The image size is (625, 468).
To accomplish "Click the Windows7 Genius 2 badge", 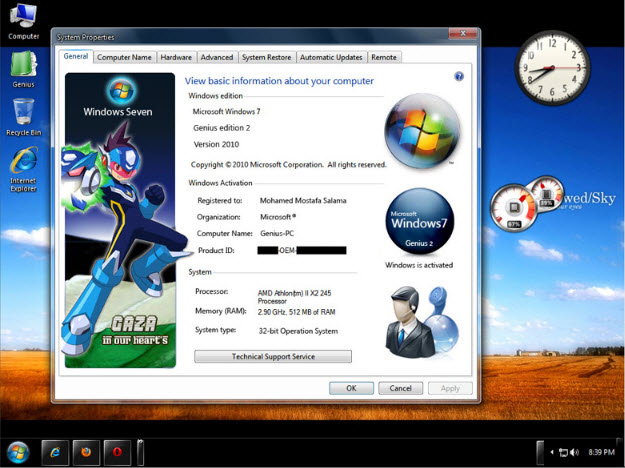I will click(x=419, y=221).
